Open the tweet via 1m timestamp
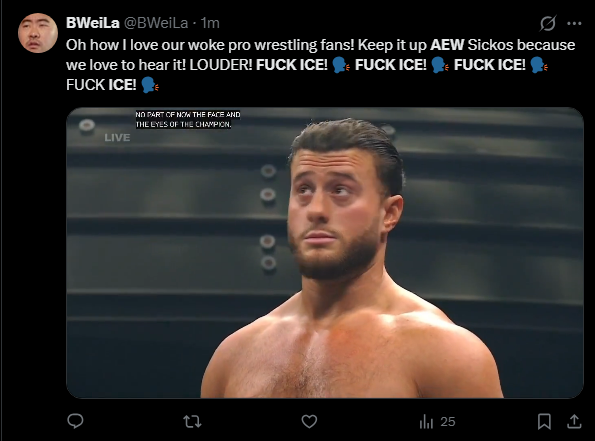Screen dimensions: 595x441 point(210,23)
